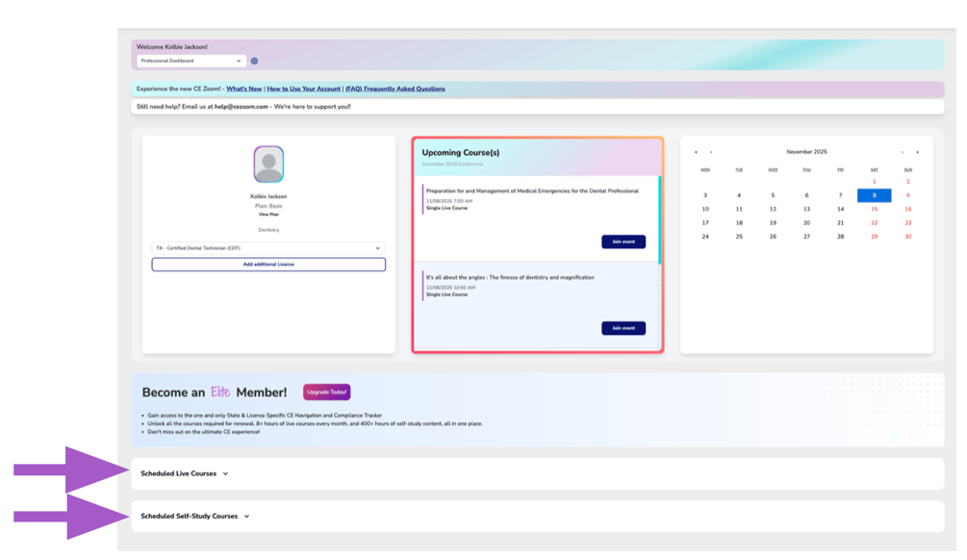This screenshot has width=967, height=560.
Task: Open the What's New link
Action: (244, 89)
